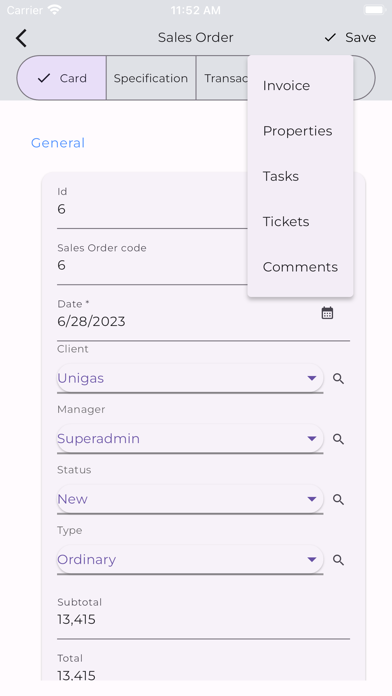Click the Type field search icon
Image resolution: width=392 pixels, height=696 pixels.
point(338,560)
